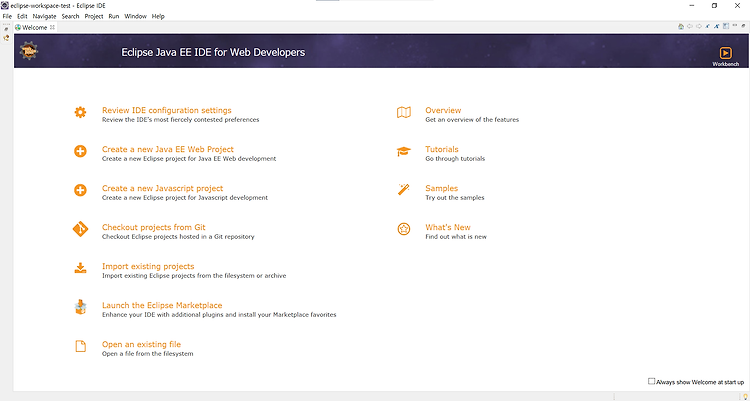Viewport: 750px width, 401px height.
Task: Click the Git diamond icon
Action: [x=80, y=229]
